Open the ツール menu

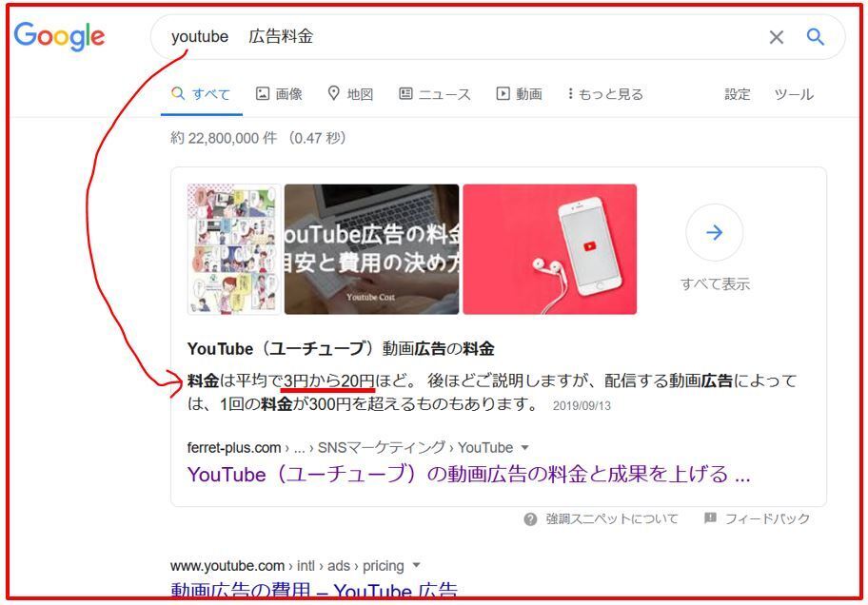click(x=794, y=94)
